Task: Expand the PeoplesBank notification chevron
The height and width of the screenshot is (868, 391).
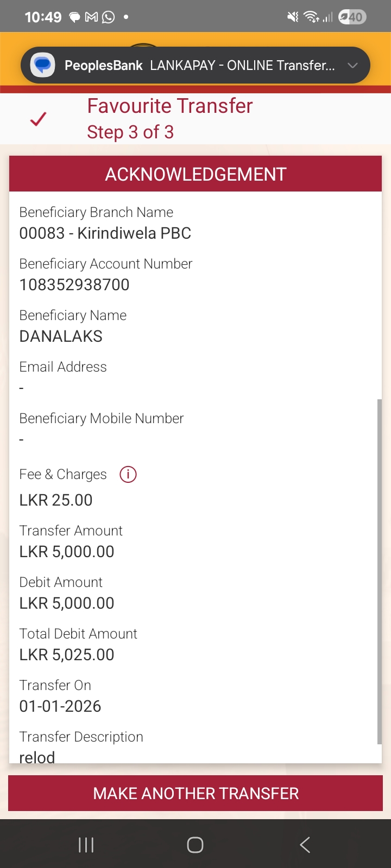Action: pos(353,66)
